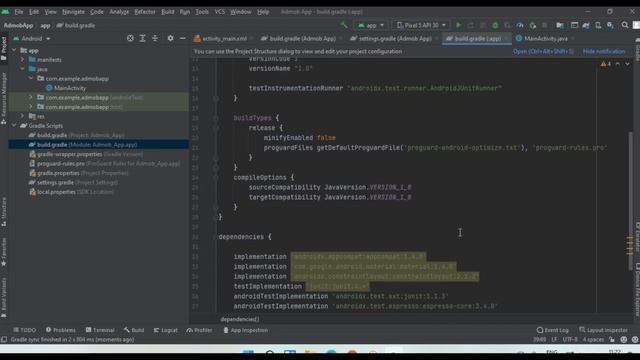Click the Make Project hammer icon
The width and height of the screenshot is (640, 360).
[x=344, y=25]
